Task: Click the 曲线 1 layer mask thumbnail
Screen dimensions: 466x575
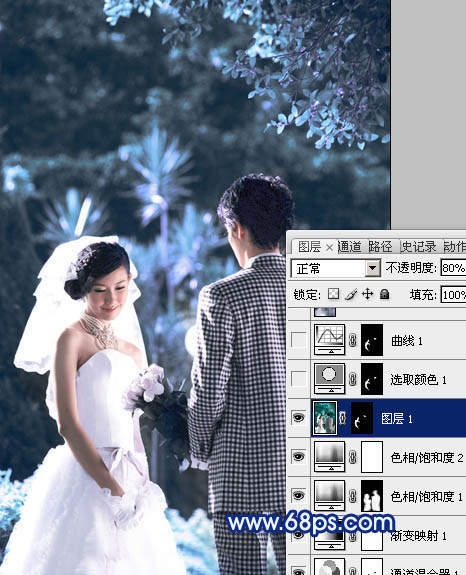Action: click(372, 340)
